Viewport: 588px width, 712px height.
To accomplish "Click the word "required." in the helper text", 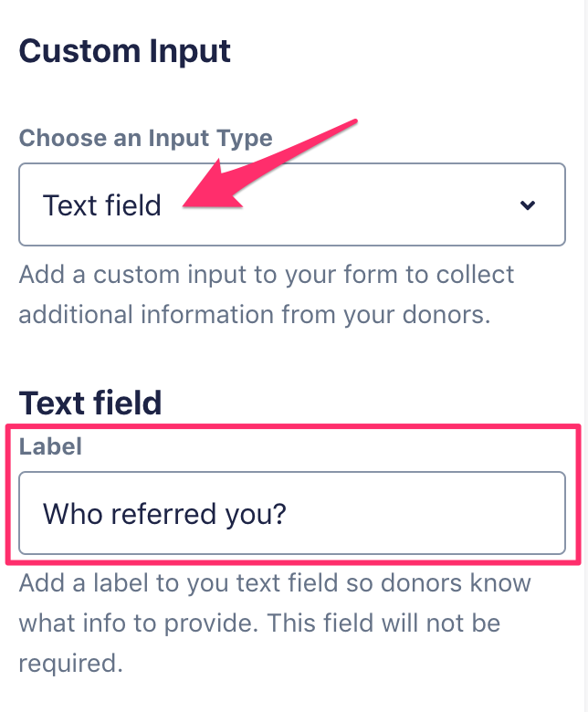I will point(70,663).
